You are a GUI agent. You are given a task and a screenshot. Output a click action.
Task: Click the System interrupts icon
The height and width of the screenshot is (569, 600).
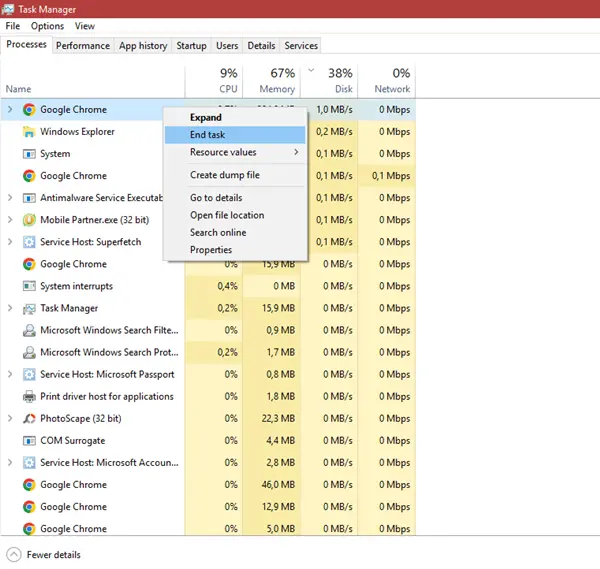(29, 286)
